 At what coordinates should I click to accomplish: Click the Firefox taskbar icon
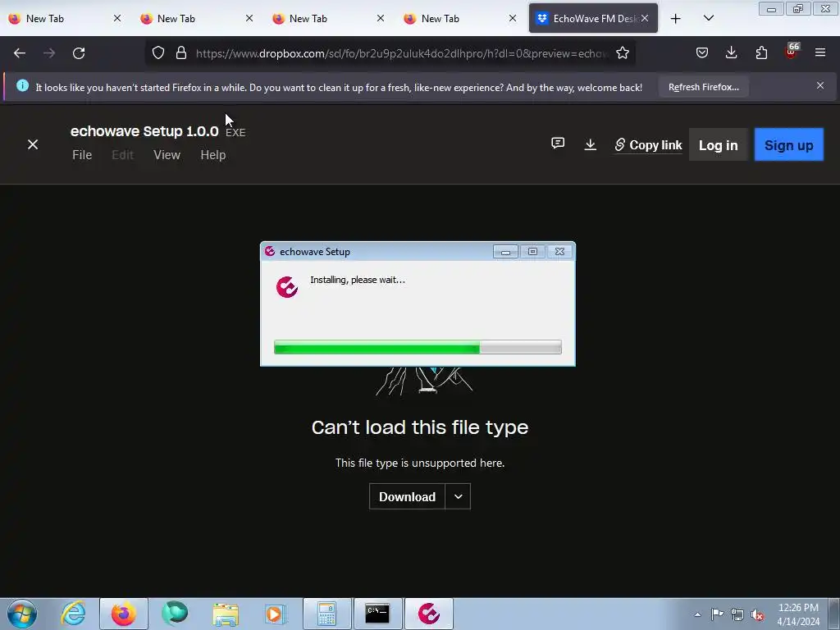click(x=123, y=614)
